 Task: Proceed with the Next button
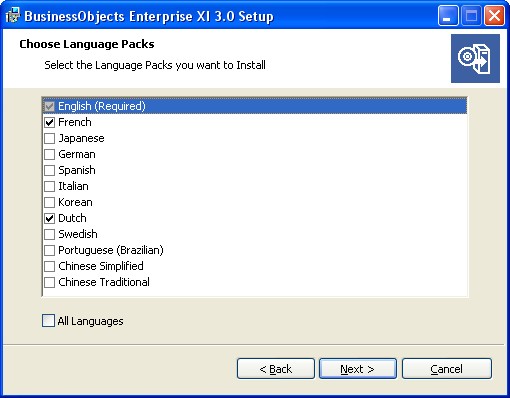(358, 369)
